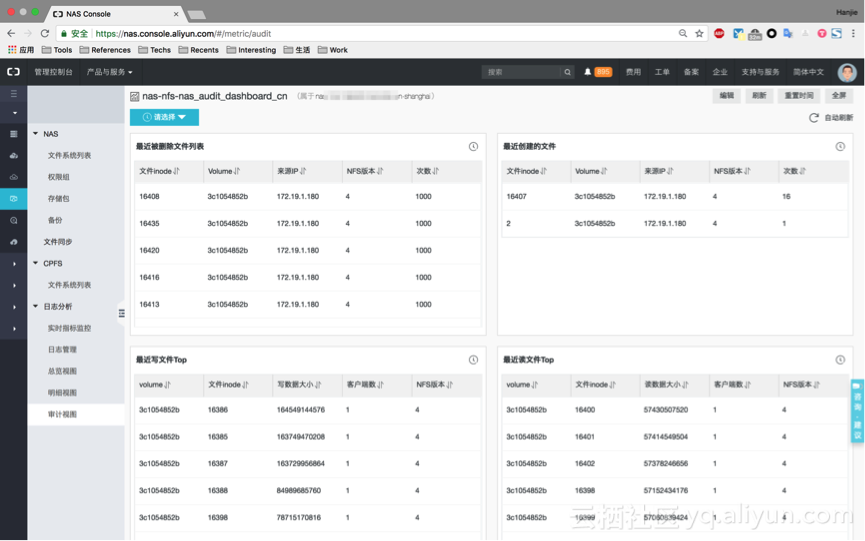Image resolution: width=865 pixels, height=541 pixels.
Task: Open the 费用 menu in the top bar
Action: pos(633,72)
